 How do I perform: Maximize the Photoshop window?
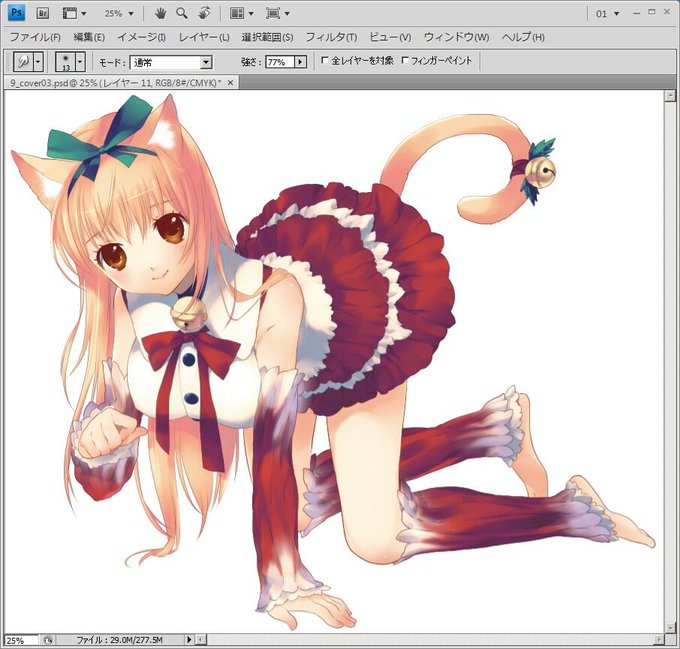point(651,12)
